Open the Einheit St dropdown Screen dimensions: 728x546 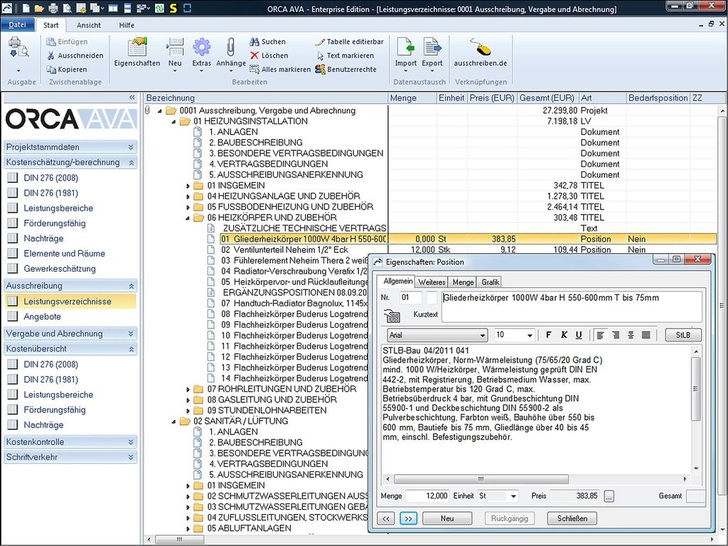coord(514,496)
